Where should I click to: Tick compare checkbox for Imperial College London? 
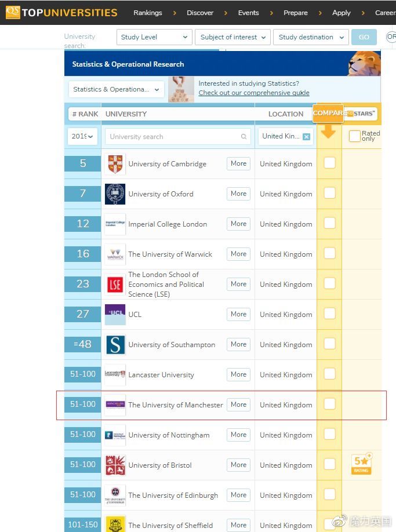pos(329,223)
